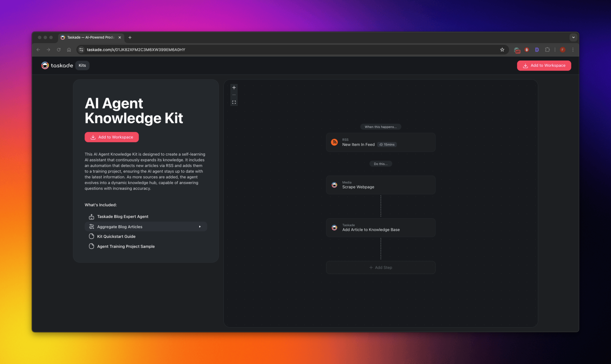The width and height of the screenshot is (611, 364).
Task: Open the browser extensions puzzle icon
Action: pos(547,50)
